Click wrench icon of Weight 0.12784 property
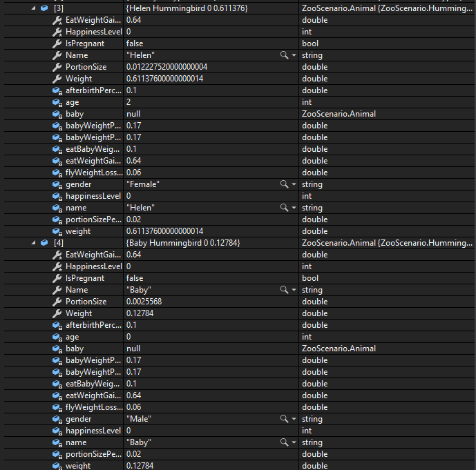Screen dimensions: 476x470 coord(57,313)
